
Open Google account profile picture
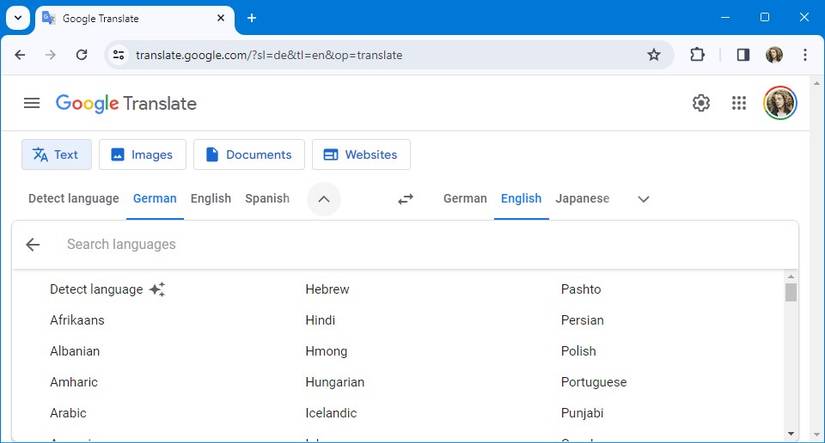point(779,103)
